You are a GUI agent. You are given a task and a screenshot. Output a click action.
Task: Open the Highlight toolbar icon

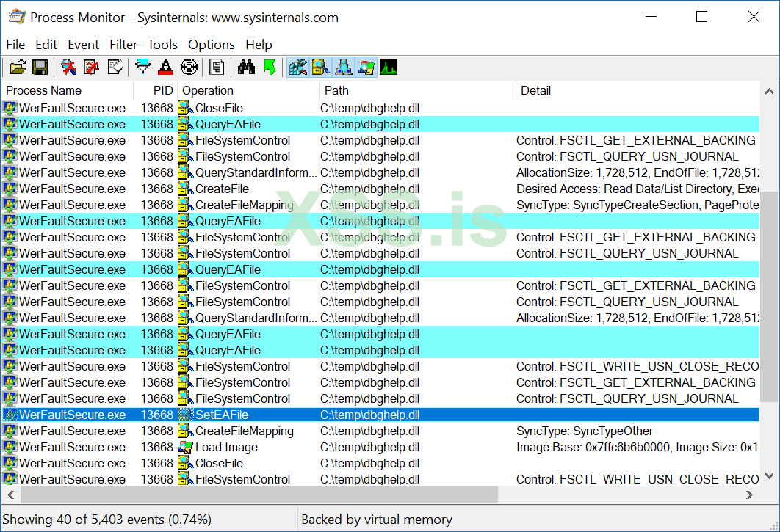(x=165, y=67)
